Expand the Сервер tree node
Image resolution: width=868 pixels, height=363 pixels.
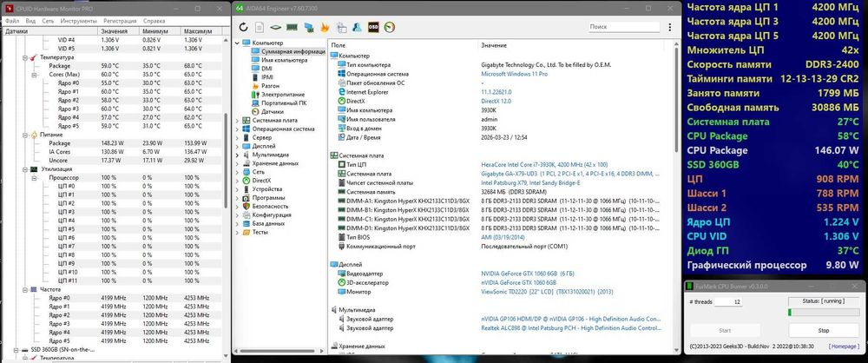point(238,137)
